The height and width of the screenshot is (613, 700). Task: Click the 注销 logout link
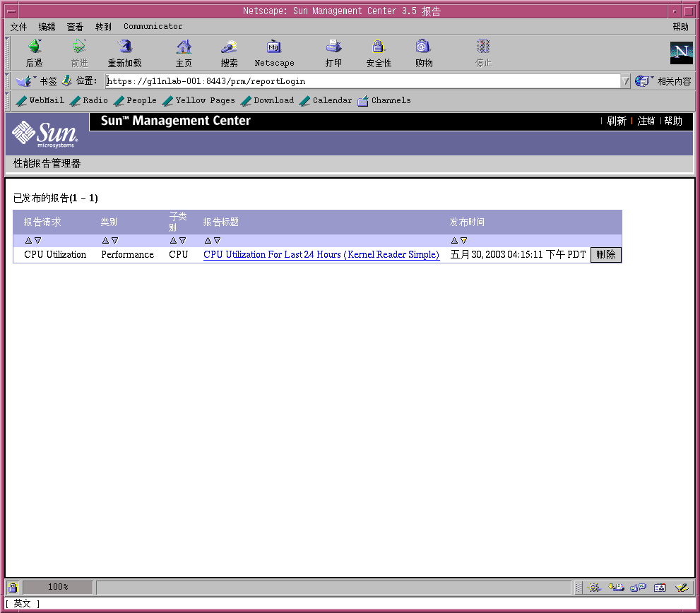point(646,121)
